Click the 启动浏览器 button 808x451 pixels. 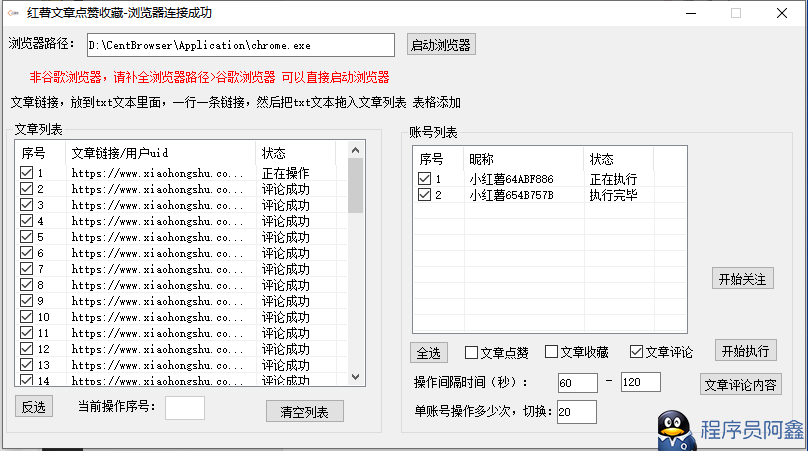coord(441,45)
